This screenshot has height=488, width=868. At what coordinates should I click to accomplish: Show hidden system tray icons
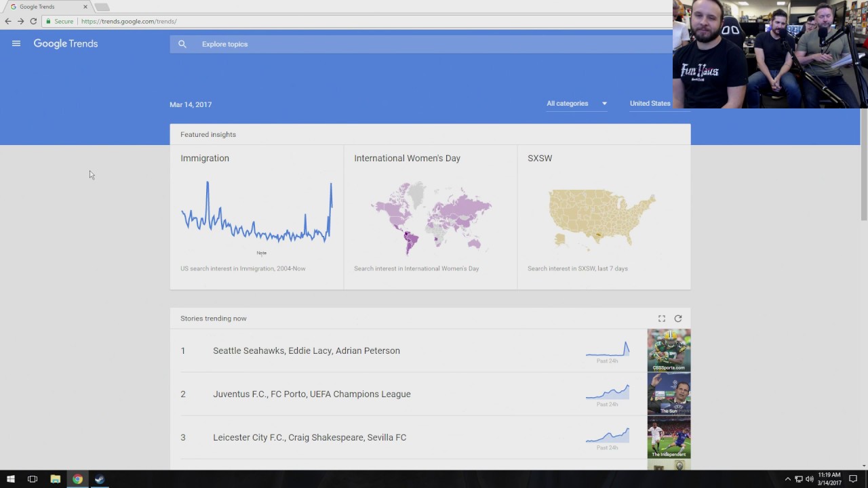788,479
